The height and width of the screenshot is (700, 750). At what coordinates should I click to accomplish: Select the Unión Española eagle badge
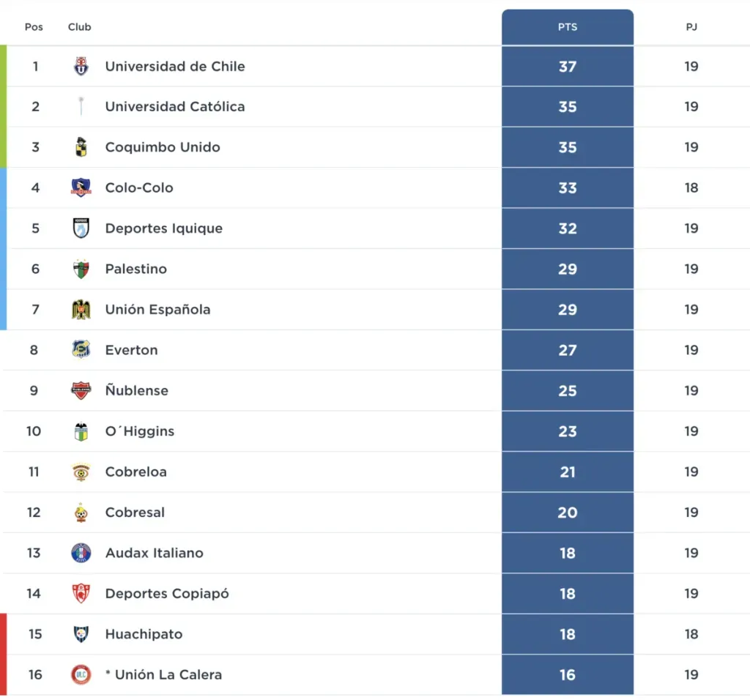point(81,309)
